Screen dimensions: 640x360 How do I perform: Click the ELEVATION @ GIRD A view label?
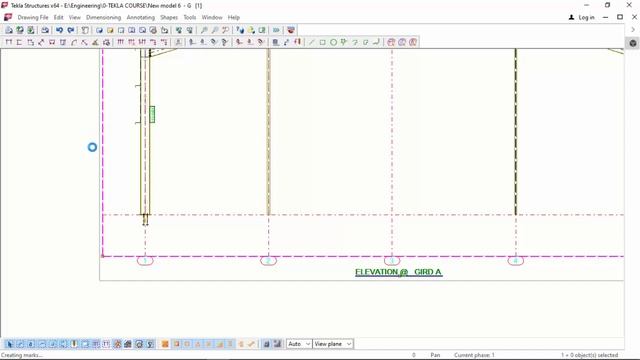click(398, 272)
